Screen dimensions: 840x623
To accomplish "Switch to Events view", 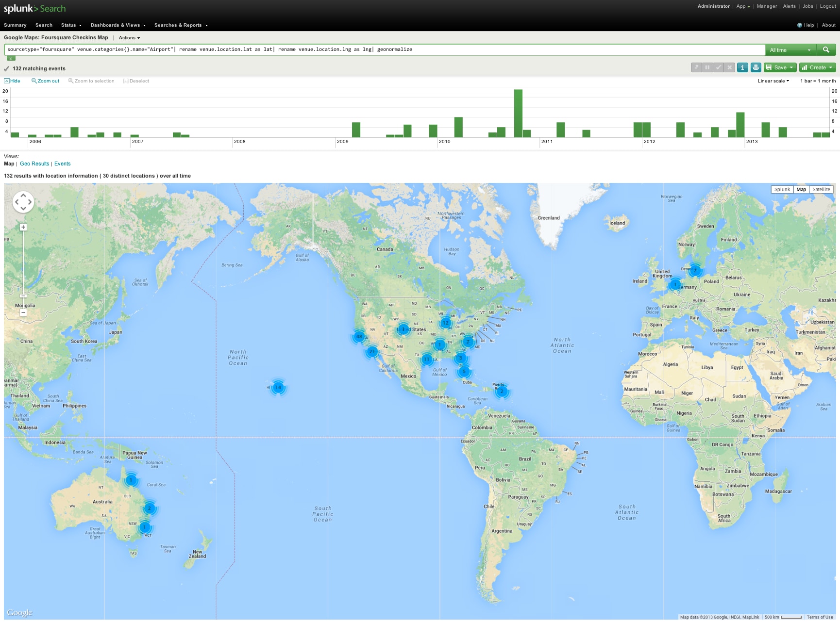I will tap(62, 164).
